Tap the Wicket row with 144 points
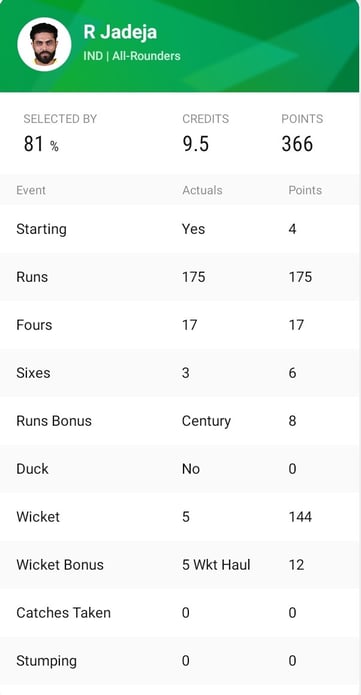361x695 pixels. coord(179,517)
